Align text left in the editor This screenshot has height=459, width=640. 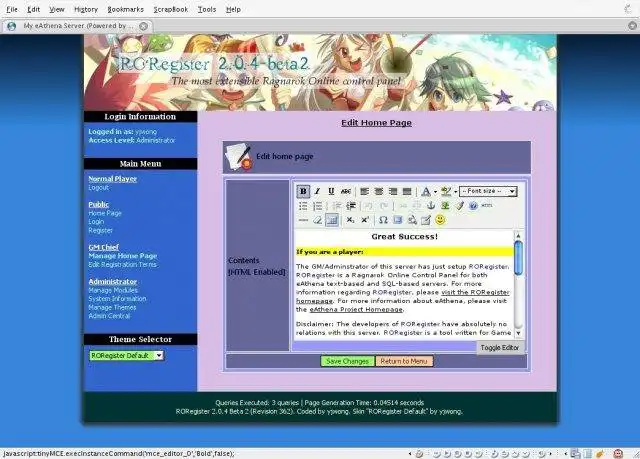click(364, 191)
